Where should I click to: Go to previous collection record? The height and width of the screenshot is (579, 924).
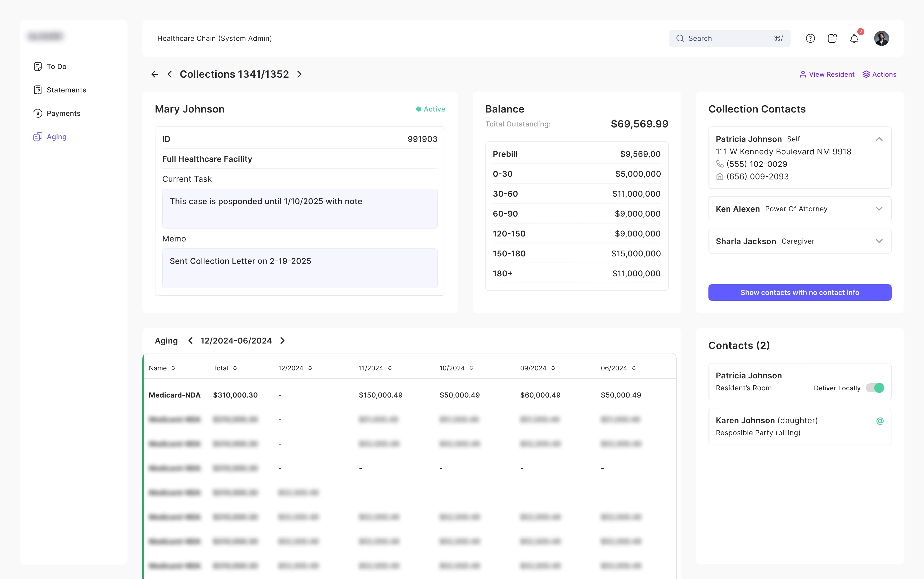click(170, 74)
